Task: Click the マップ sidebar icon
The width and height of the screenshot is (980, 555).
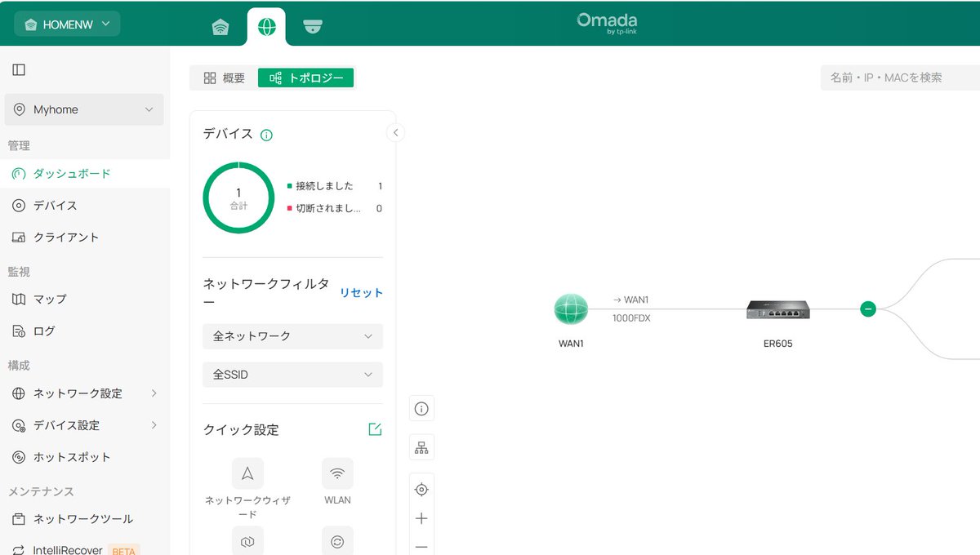Action: click(19, 299)
